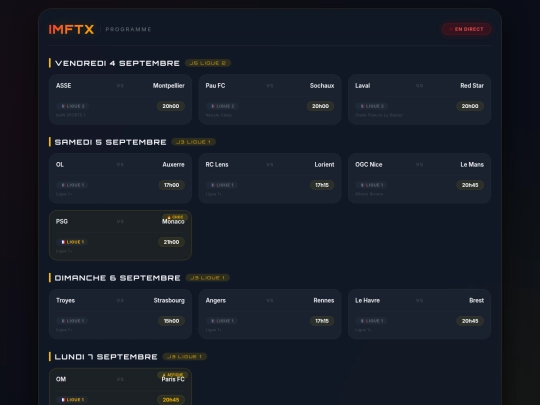The image size is (540, 405).
Task: Click Ligue 2 flag badge on Pau FC match
Action: point(222,106)
